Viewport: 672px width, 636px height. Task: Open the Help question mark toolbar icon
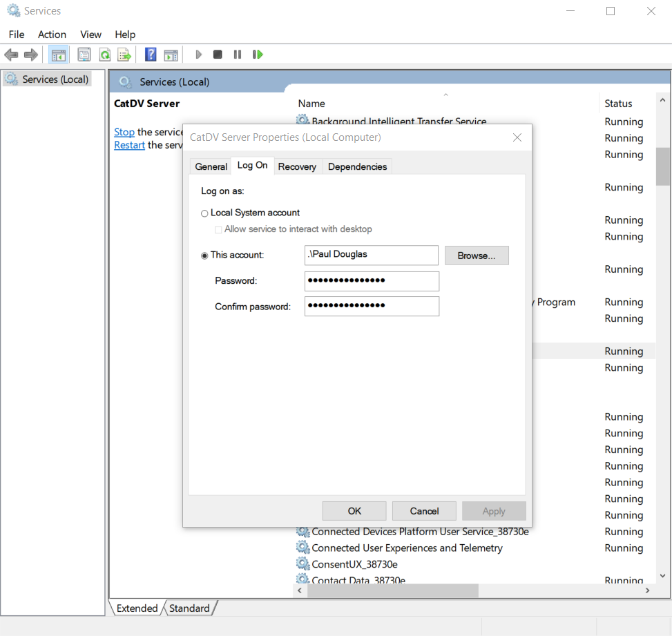click(x=151, y=55)
